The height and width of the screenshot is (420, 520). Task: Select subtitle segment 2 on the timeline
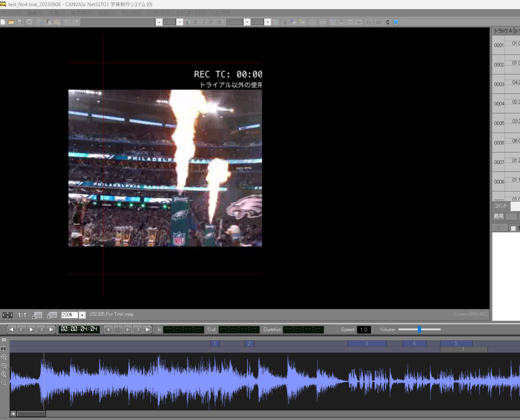249,343
